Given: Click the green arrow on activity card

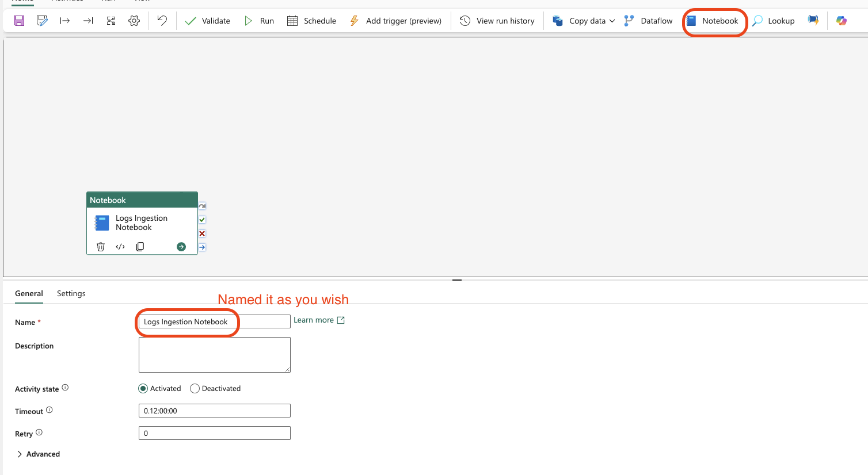Looking at the screenshot, I should point(181,247).
